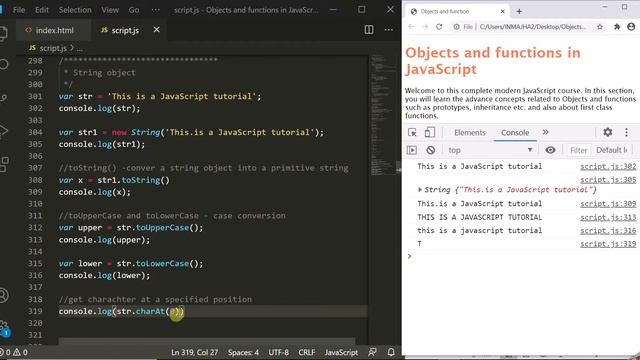Reload the Chrome page

click(x=439, y=27)
